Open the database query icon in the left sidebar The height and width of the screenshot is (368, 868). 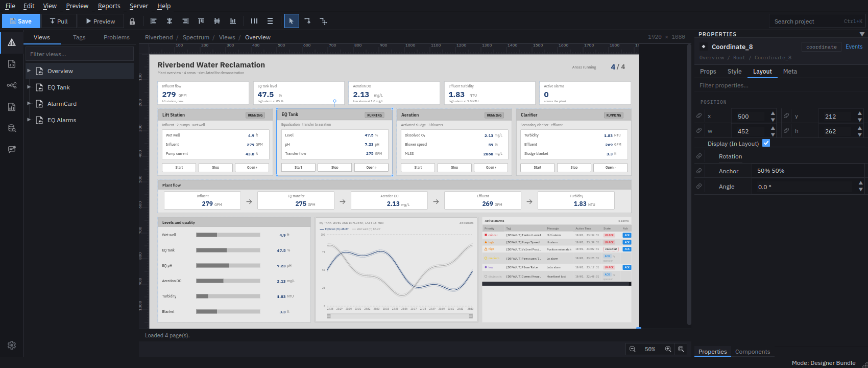pos(12,128)
